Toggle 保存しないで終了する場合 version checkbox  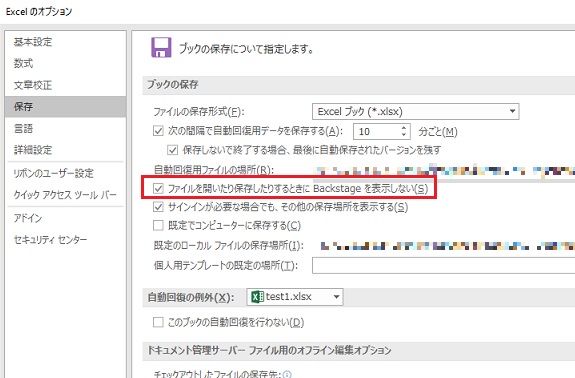point(172,150)
